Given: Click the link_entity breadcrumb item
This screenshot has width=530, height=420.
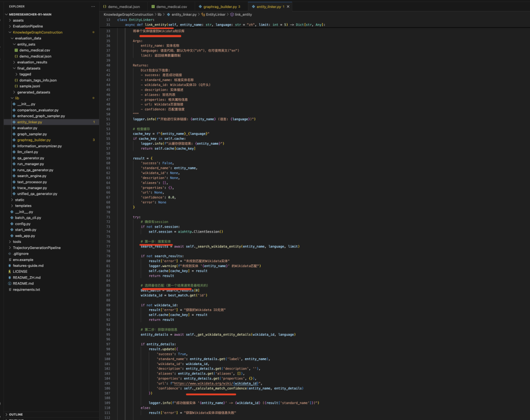Looking at the screenshot, I should [x=243, y=15].
